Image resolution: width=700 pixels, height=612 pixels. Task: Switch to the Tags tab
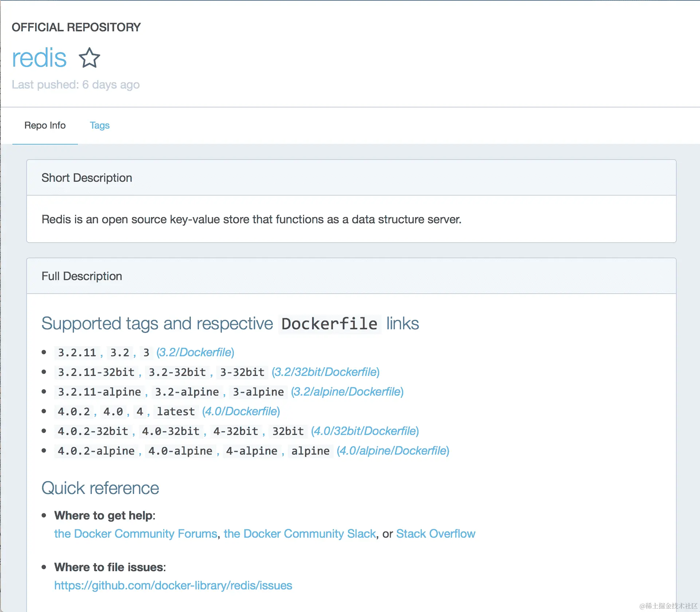[x=99, y=125]
